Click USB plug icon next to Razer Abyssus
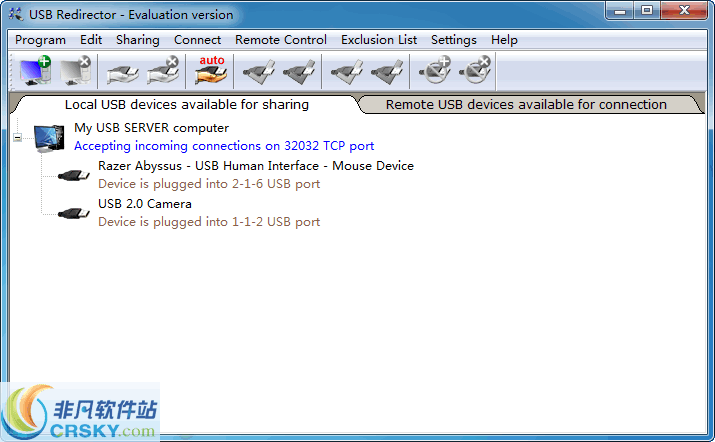Image resolution: width=715 pixels, height=442 pixels. click(x=74, y=175)
